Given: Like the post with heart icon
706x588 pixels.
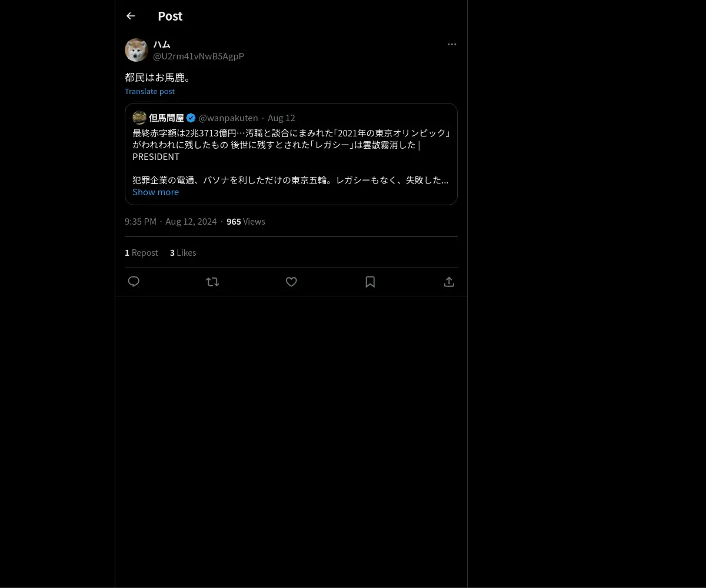Looking at the screenshot, I should (x=291, y=282).
